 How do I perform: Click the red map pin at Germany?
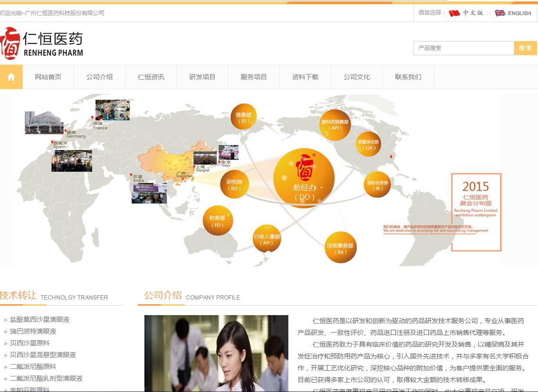[x=66, y=131]
